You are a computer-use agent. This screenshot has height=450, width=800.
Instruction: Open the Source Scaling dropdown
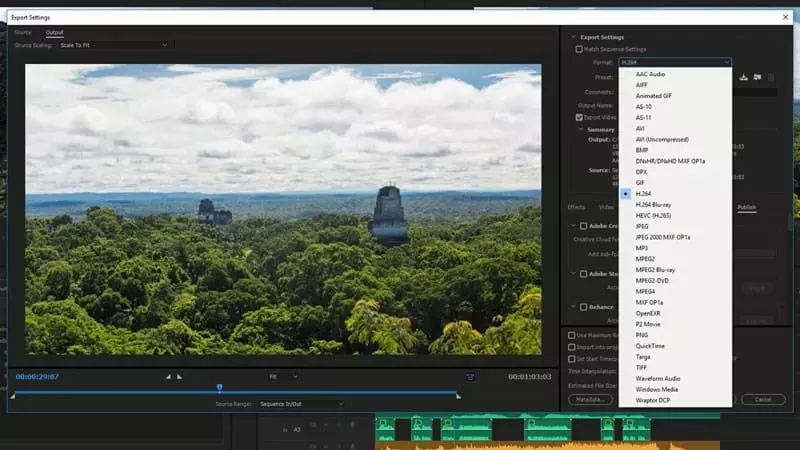tap(114, 45)
